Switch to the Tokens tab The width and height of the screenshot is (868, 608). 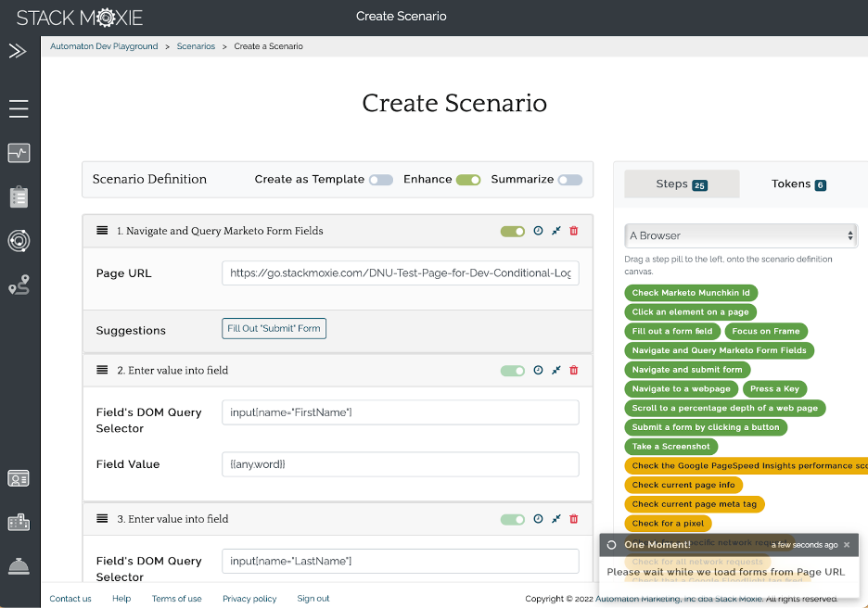(x=798, y=184)
